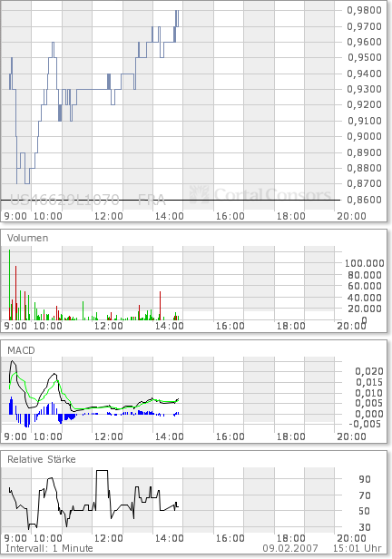This screenshot has width=392, height=559.
Task: Select 18:00 on the Volumen time axis
Action: pyautogui.click(x=291, y=326)
